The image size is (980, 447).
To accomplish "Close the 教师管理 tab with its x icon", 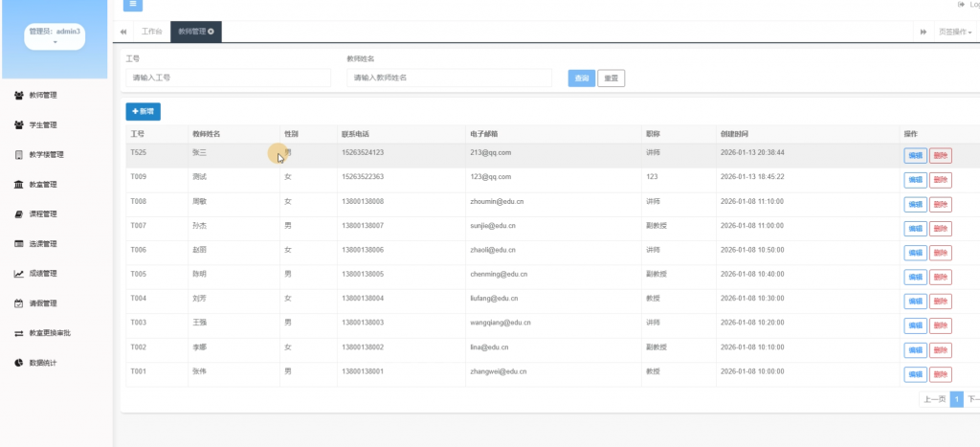I will 212,32.
